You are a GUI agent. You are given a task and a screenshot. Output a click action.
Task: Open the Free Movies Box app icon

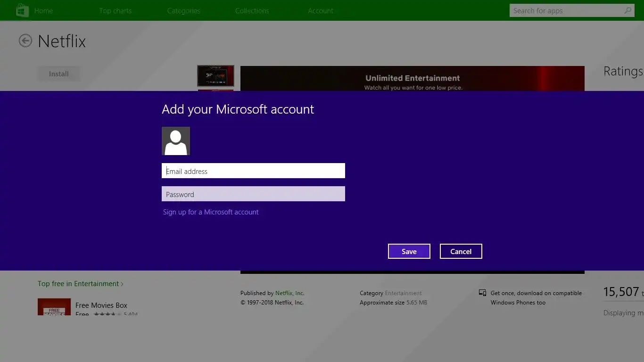click(x=54, y=307)
